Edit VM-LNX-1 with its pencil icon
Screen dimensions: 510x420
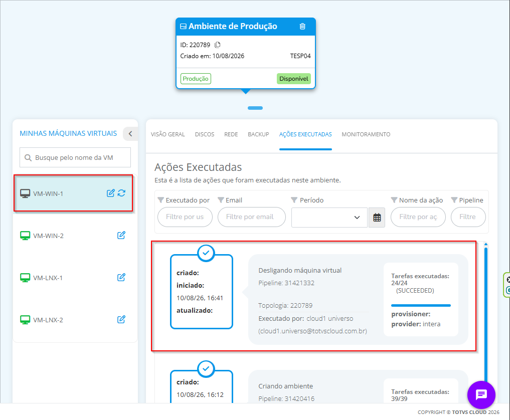coord(121,278)
